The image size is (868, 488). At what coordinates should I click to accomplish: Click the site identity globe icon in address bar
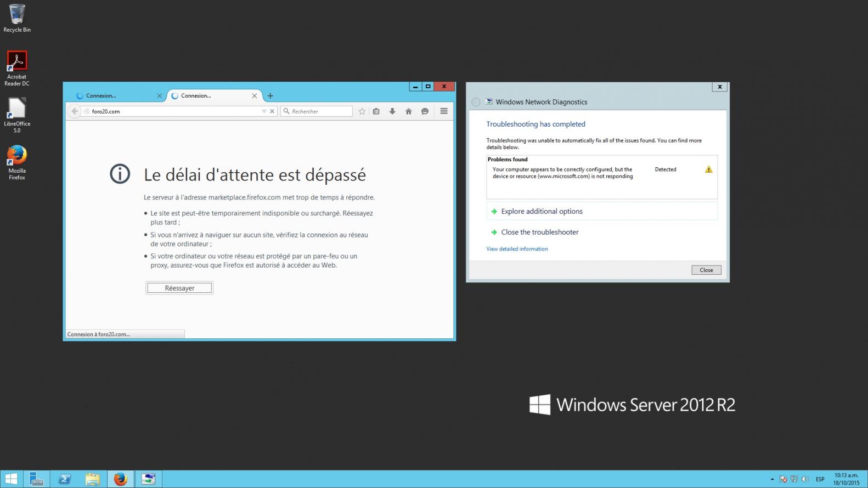[87, 111]
